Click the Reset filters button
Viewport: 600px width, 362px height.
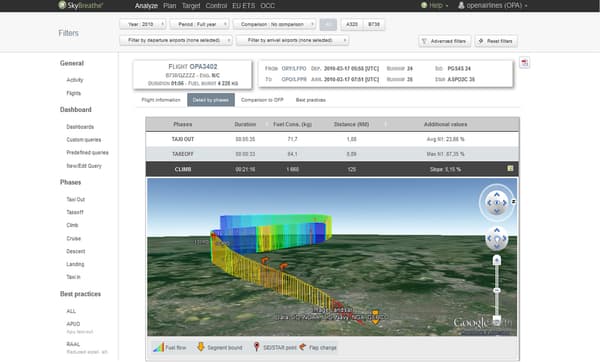tap(496, 41)
